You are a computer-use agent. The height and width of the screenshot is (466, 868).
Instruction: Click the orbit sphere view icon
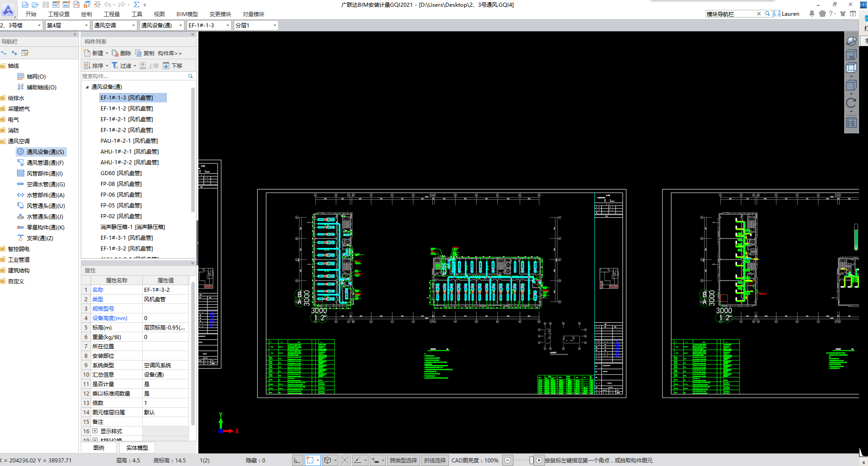point(851,41)
